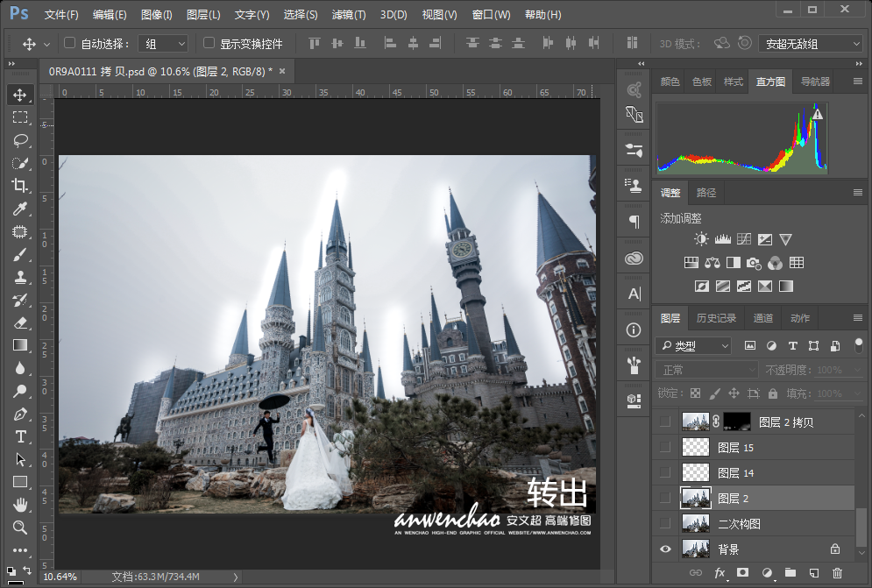This screenshot has width=872, height=588.
Task: Select the Lasso tool
Action: point(20,140)
